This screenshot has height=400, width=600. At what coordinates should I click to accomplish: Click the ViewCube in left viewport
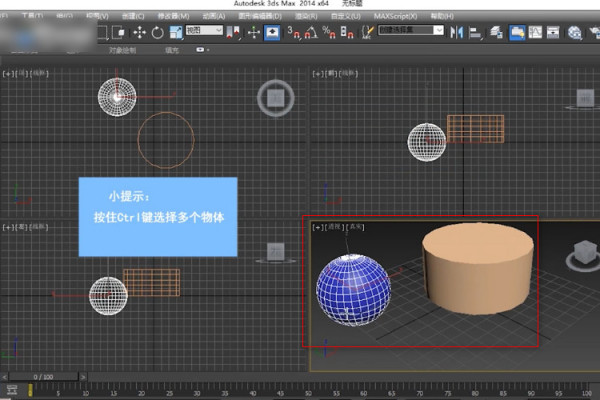[276, 252]
